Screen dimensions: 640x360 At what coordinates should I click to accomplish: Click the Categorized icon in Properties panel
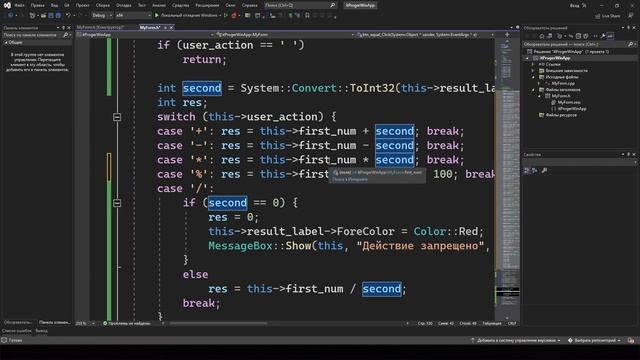(527, 171)
